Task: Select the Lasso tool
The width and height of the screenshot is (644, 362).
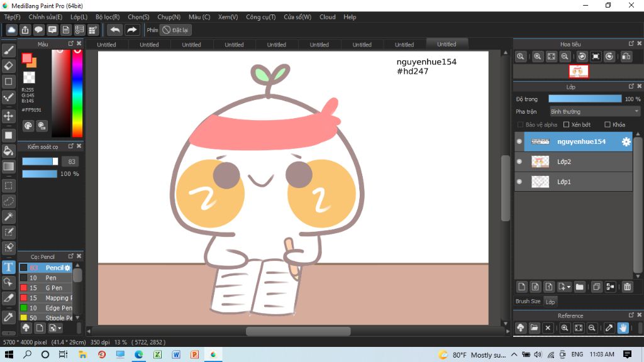Action: click(x=9, y=201)
